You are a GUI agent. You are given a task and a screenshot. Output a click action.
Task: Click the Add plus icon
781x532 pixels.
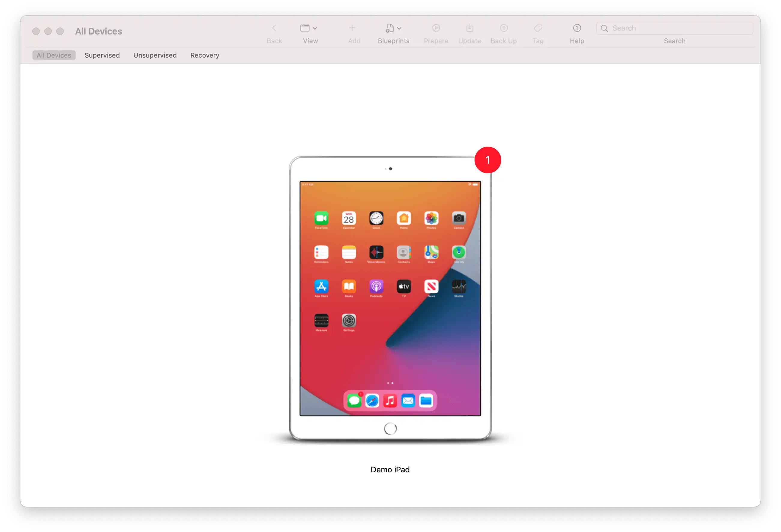(x=352, y=28)
